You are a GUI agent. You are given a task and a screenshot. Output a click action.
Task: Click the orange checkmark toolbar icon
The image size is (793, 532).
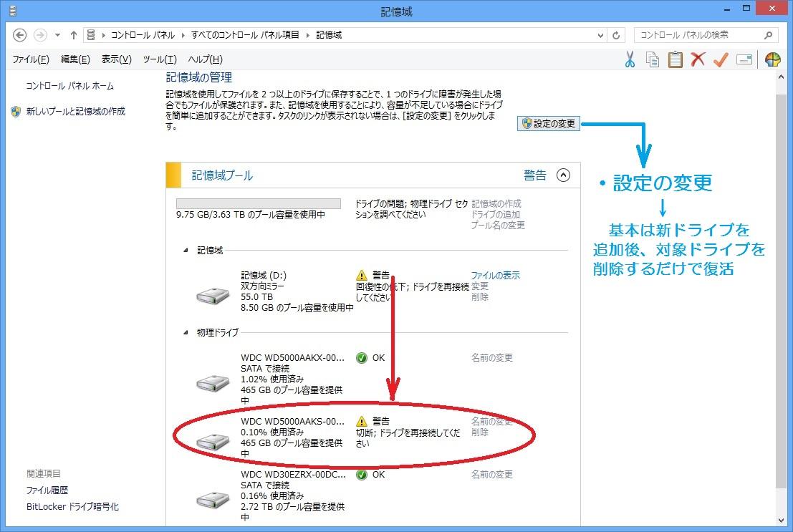[721, 59]
